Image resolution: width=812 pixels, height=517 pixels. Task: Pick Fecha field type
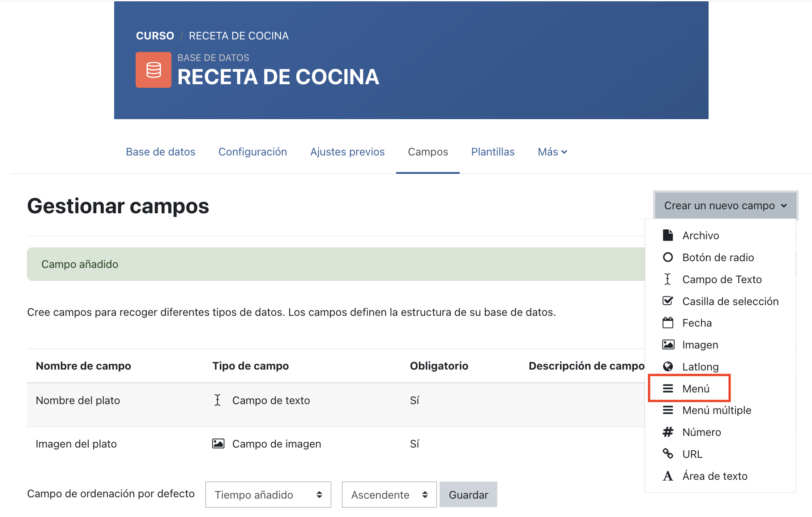pyautogui.click(x=720, y=323)
